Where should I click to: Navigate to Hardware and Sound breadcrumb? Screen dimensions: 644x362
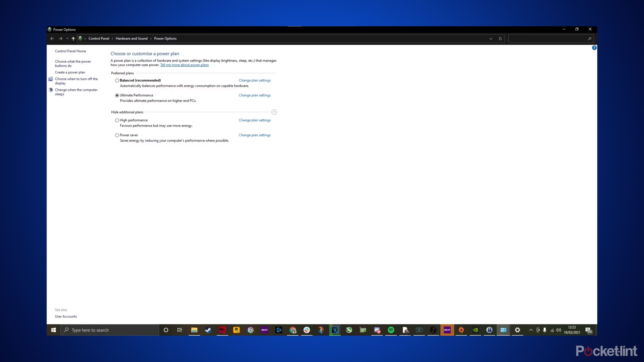pos(131,38)
